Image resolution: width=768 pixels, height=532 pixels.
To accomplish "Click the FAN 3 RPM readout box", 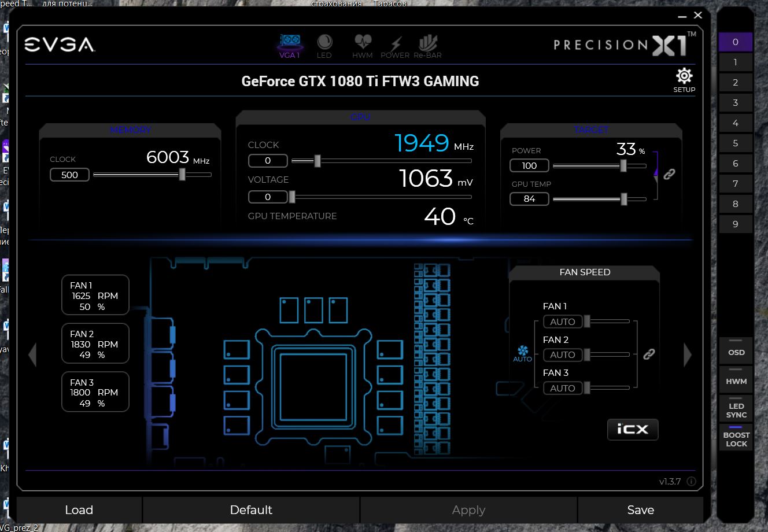I will (x=95, y=392).
